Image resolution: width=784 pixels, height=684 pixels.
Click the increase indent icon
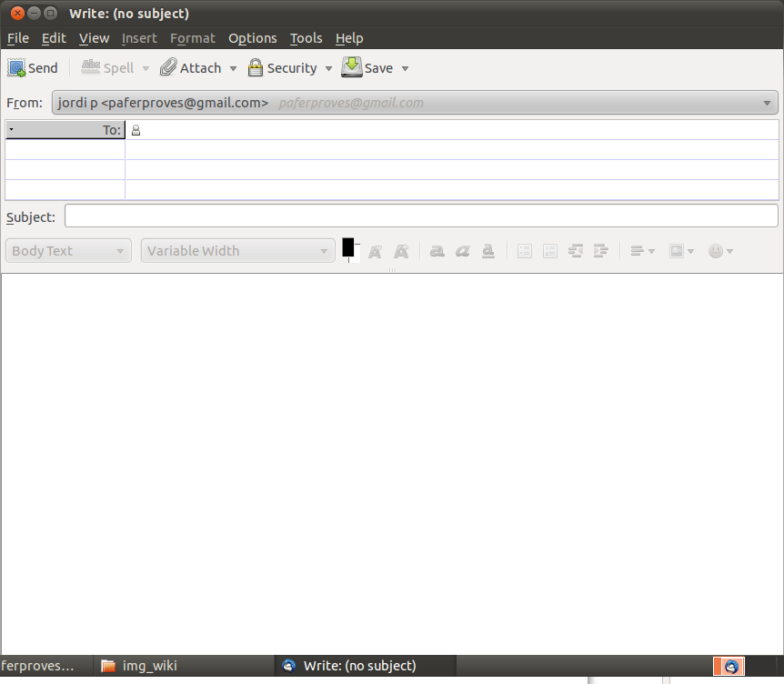click(600, 251)
